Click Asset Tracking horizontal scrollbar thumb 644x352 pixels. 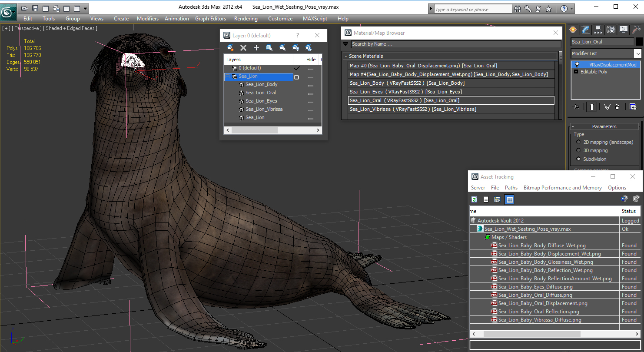tap(532, 334)
